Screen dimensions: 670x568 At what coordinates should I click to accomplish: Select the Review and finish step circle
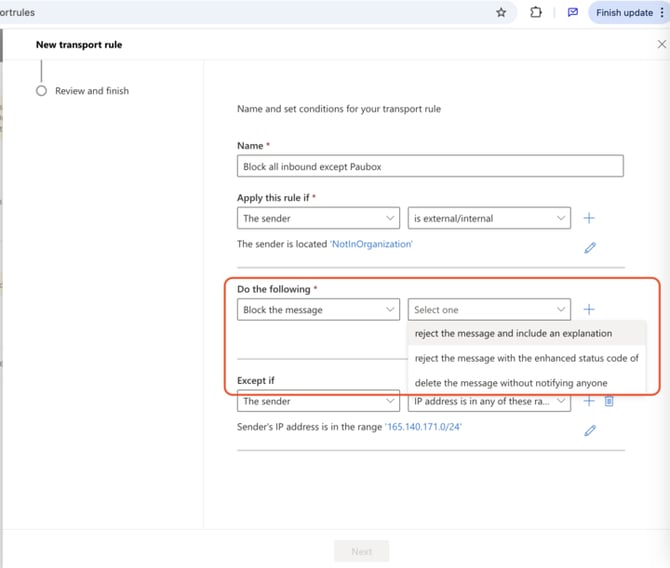[x=41, y=91]
